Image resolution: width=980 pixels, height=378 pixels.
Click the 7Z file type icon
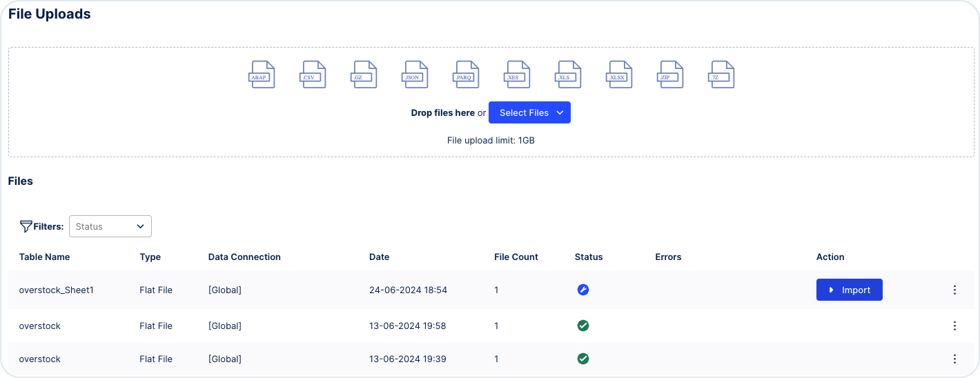click(x=721, y=74)
